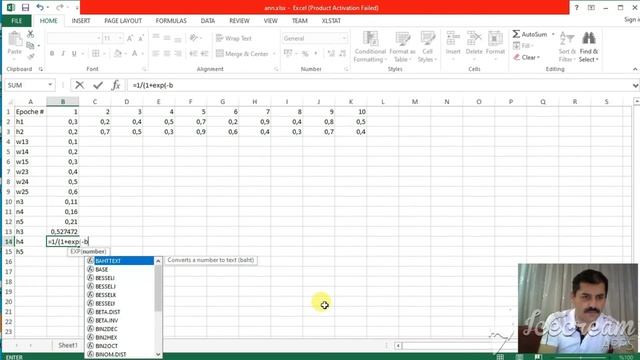Toggle Underline formatting

coord(74,53)
